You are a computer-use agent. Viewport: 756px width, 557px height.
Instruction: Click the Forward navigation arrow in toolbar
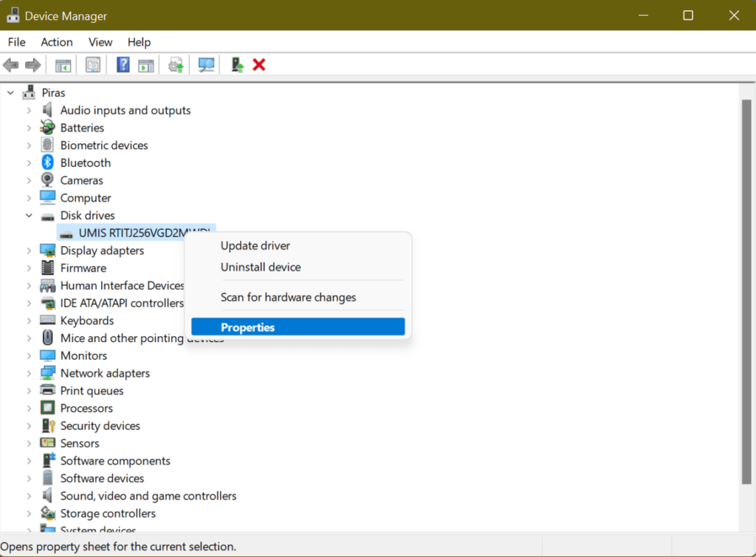[x=32, y=64]
